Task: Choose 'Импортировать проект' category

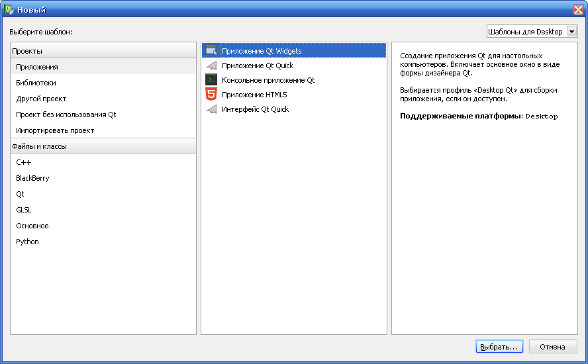Action: tap(103, 130)
